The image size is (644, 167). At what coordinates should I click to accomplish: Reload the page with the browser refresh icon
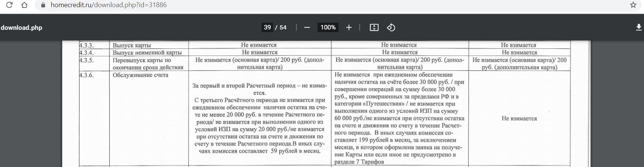[10, 5]
